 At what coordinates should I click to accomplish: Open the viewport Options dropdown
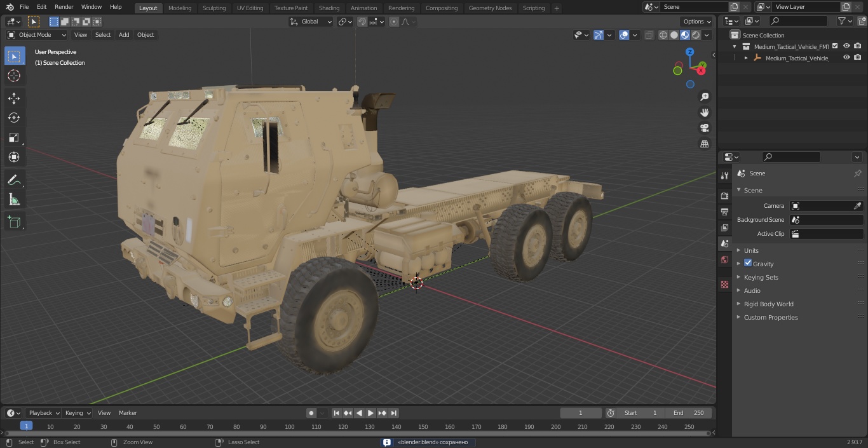(x=697, y=22)
